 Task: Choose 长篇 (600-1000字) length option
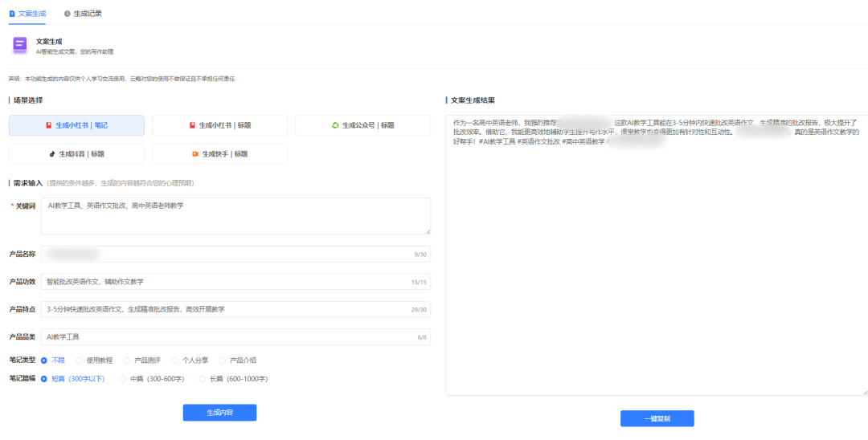click(203, 379)
